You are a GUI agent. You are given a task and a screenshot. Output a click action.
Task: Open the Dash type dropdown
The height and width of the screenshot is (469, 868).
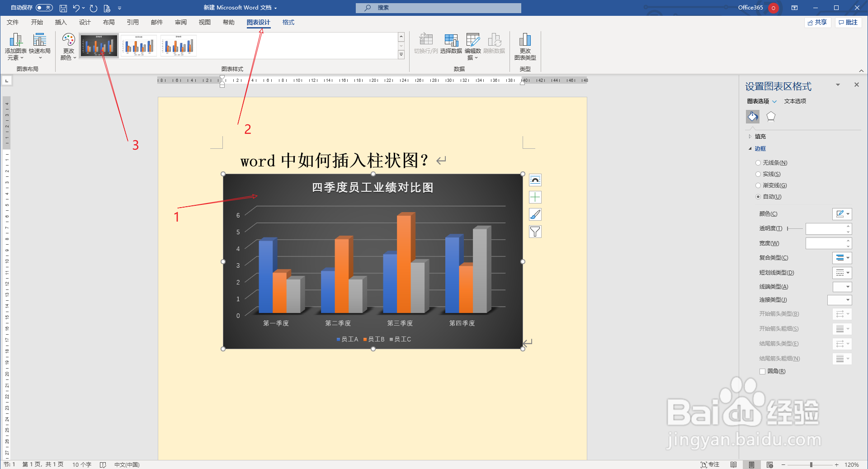842,273
